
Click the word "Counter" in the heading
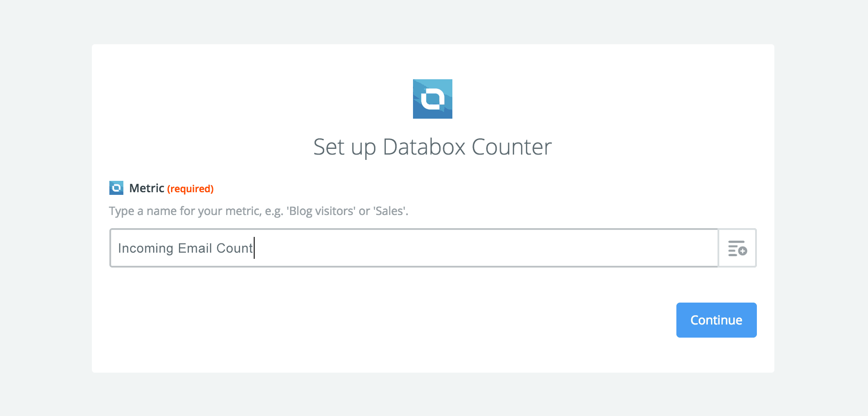click(511, 147)
